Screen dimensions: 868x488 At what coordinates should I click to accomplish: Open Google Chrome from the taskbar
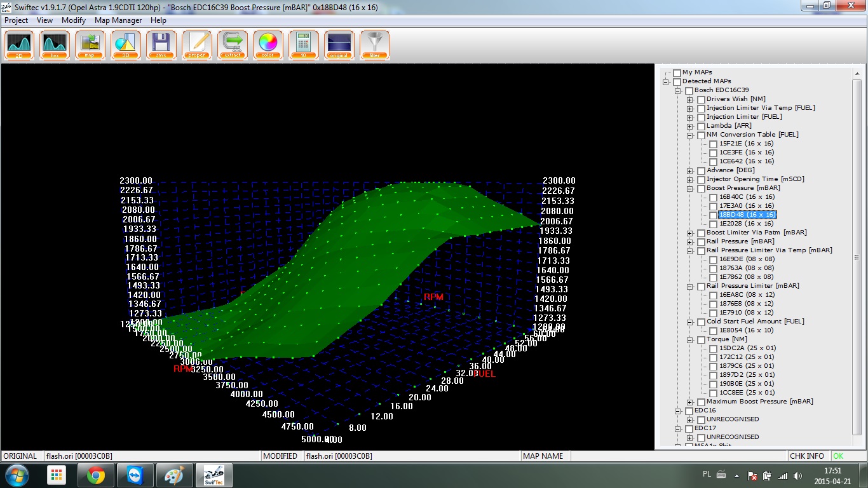(x=96, y=475)
